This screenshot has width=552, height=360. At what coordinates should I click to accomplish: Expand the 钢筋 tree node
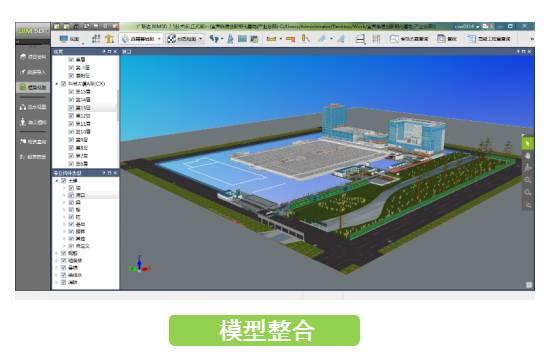click(x=57, y=253)
